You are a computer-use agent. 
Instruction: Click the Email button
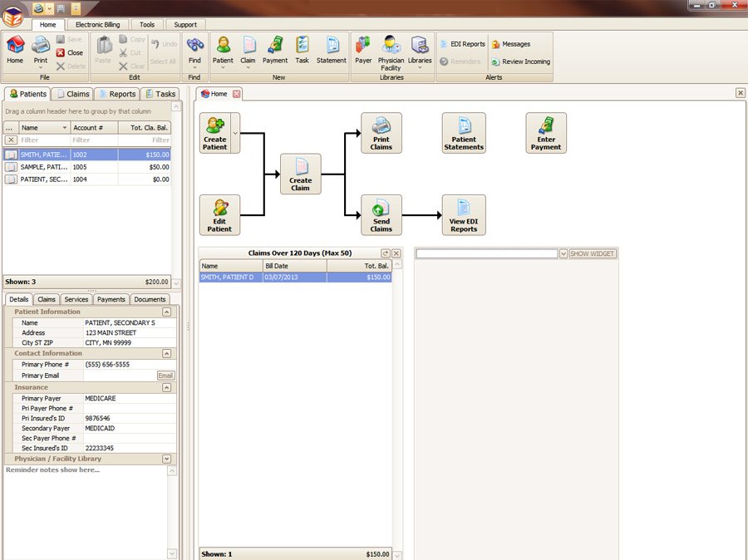pos(165,376)
